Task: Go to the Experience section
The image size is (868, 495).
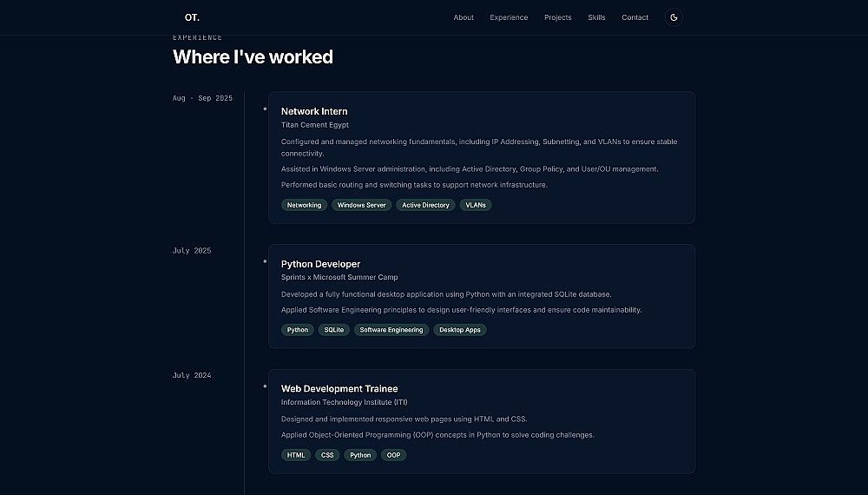Action: (x=509, y=17)
